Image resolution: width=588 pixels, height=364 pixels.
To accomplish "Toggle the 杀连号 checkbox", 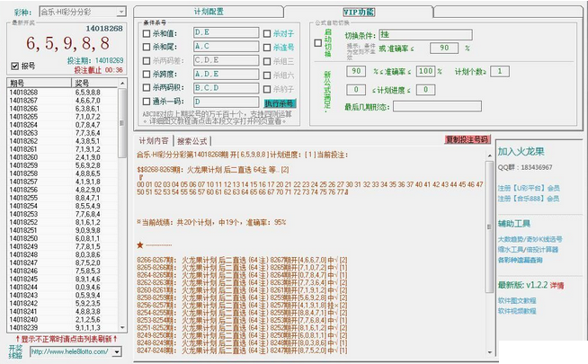I will (x=267, y=47).
